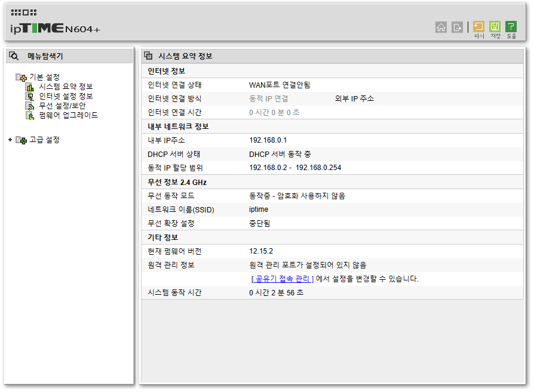Click the 내부 IP주소 label
534x392 pixels.
(x=166, y=141)
